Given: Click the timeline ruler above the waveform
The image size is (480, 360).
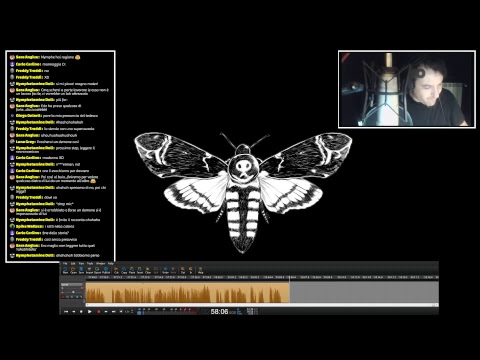Looking at the screenshot, I should (x=262, y=277).
